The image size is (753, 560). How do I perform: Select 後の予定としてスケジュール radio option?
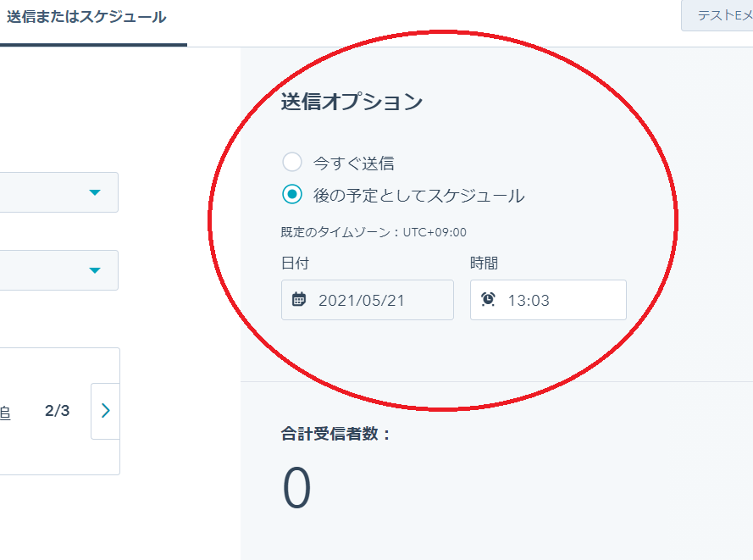292,195
